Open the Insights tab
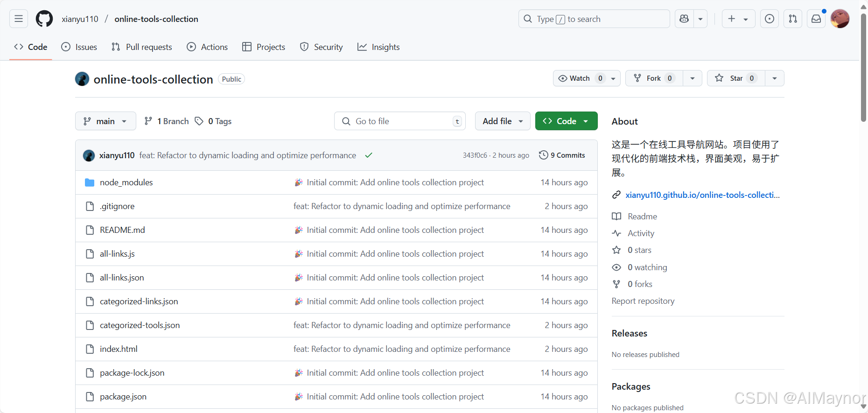Viewport: 868px width, 413px height. coord(378,47)
